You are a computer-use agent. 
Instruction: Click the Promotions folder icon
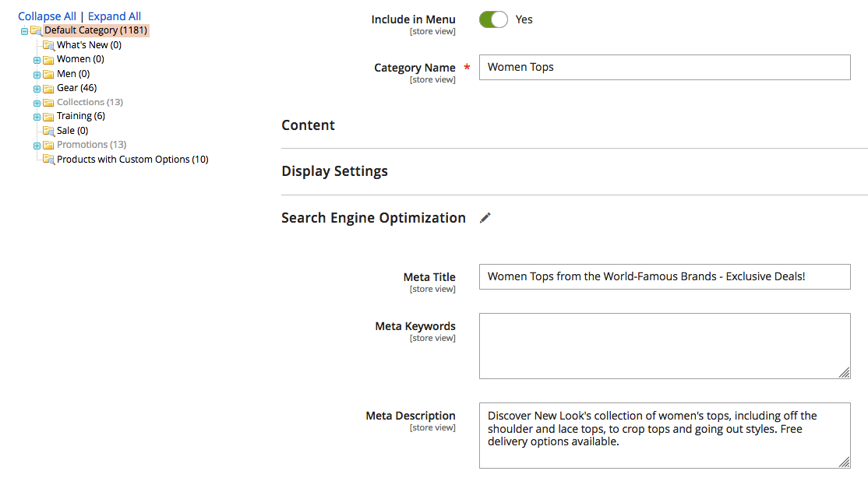47,144
